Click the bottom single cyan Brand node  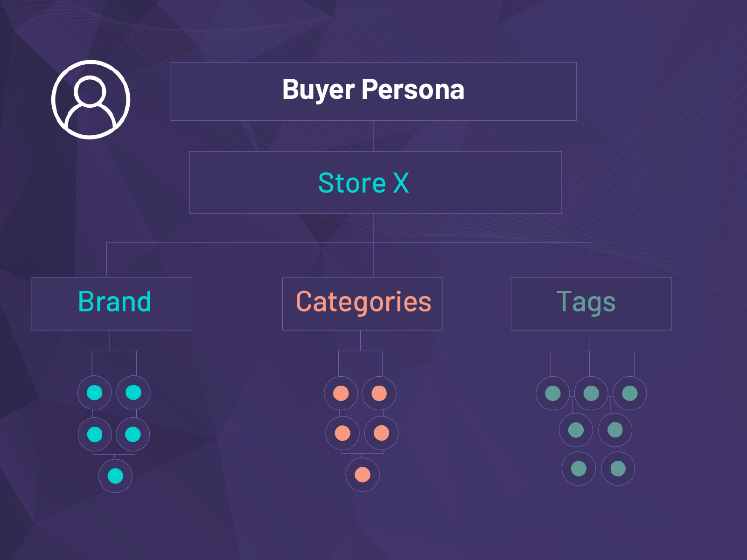[115, 476]
